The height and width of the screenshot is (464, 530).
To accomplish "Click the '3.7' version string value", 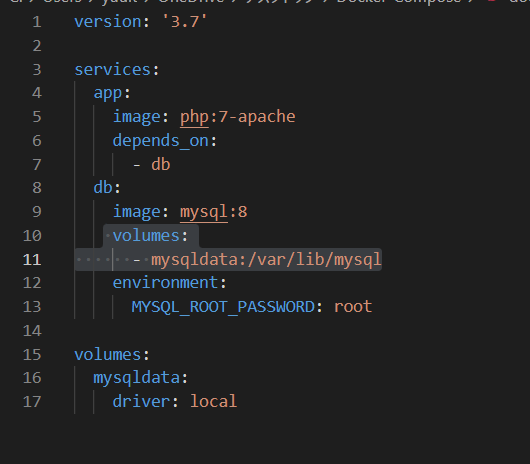I will tap(185, 22).
